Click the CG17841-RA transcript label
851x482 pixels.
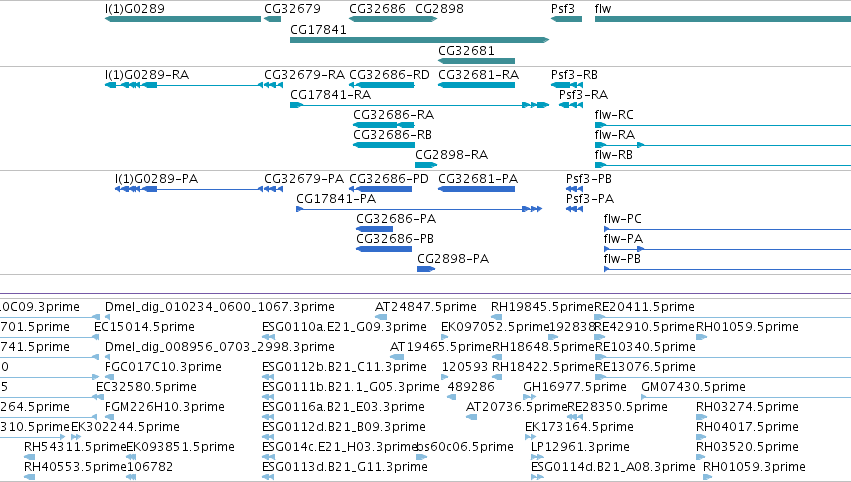[331, 94]
